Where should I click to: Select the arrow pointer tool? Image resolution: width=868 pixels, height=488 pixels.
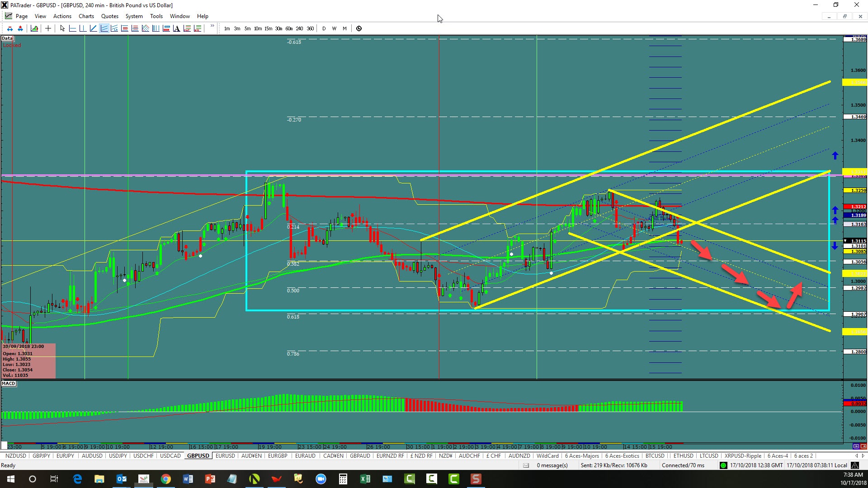pyautogui.click(x=62, y=28)
